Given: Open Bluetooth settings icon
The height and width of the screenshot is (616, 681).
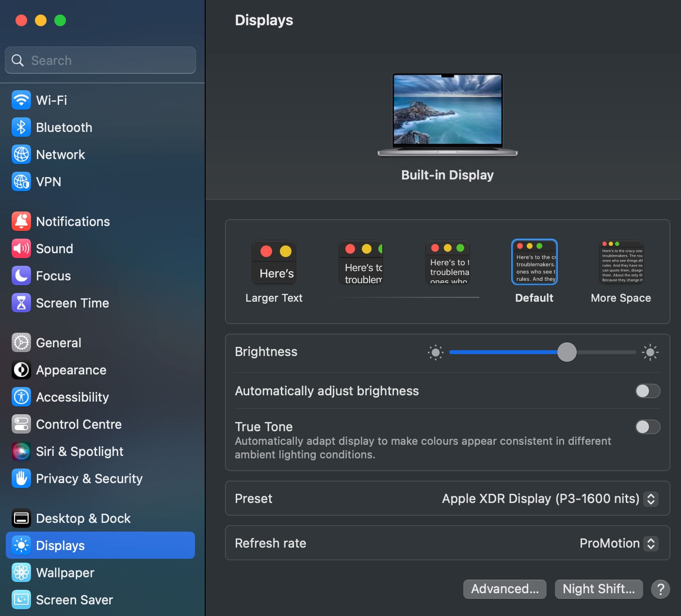Looking at the screenshot, I should pyautogui.click(x=21, y=128).
